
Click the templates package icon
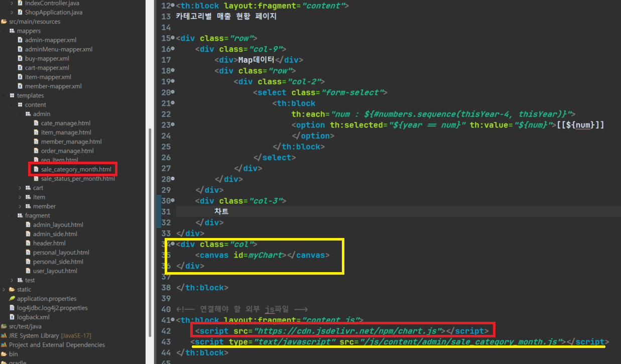(x=12, y=95)
